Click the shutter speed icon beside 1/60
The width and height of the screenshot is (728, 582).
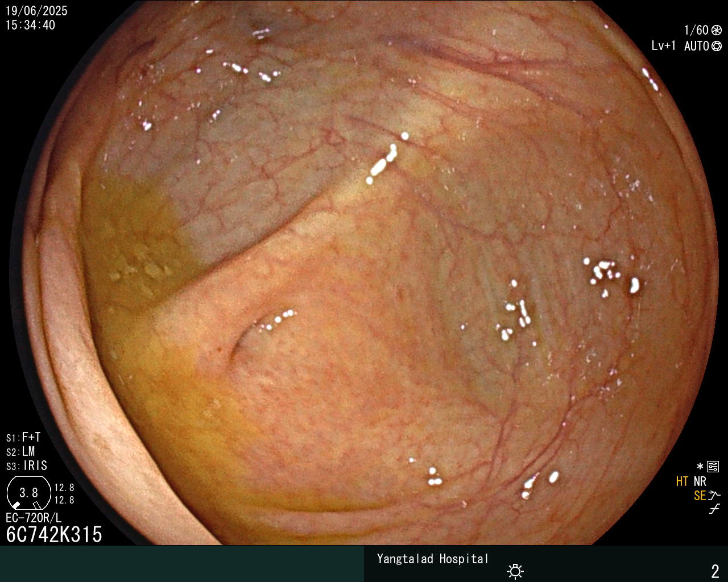click(717, 31)
